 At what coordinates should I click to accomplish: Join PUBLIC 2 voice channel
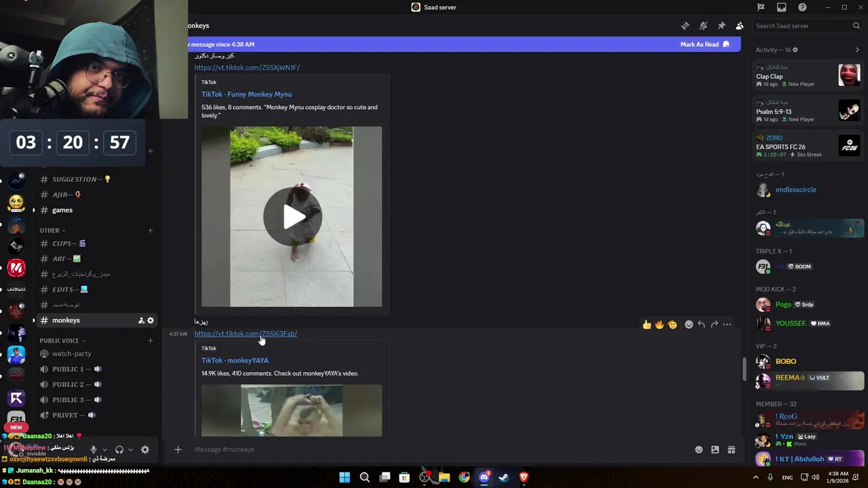(x=95, y=384)
